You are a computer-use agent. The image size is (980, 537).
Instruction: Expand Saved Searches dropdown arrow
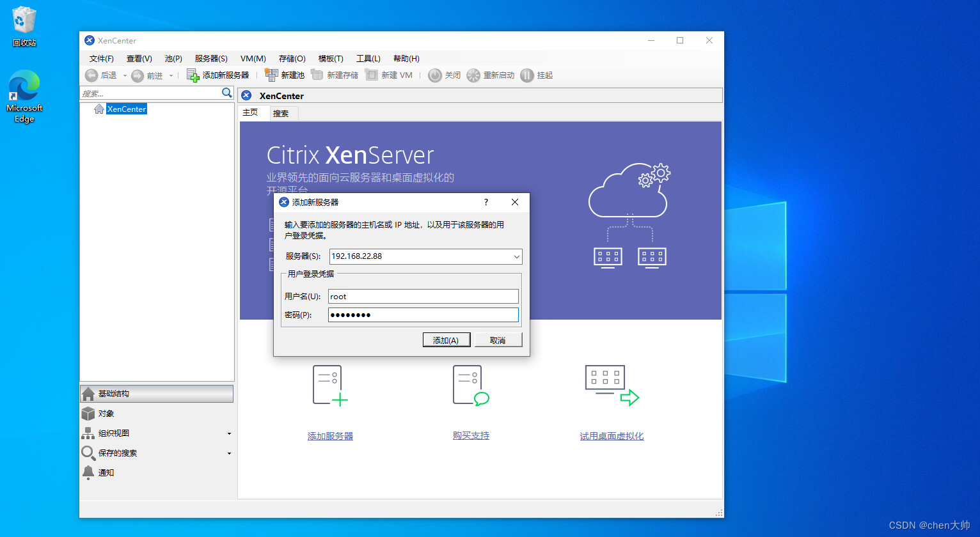point(229,454)
